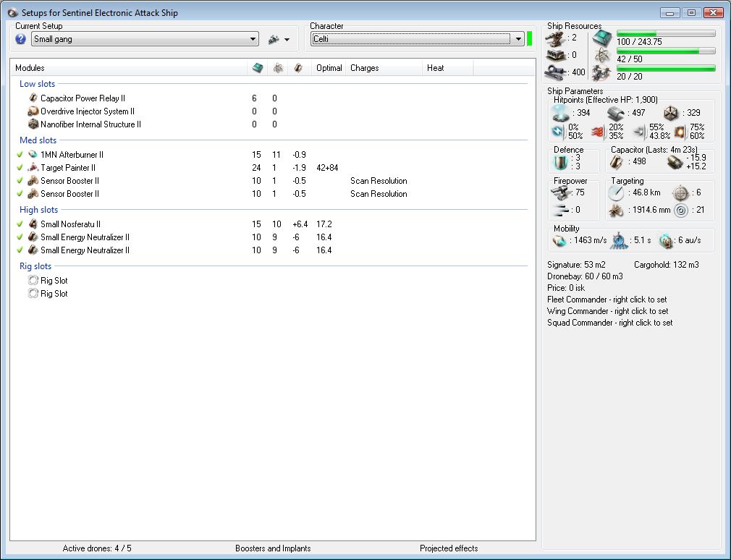Select the first empty Rig Slot
Screen dimensions: 731x560
(x=48, y=281)
